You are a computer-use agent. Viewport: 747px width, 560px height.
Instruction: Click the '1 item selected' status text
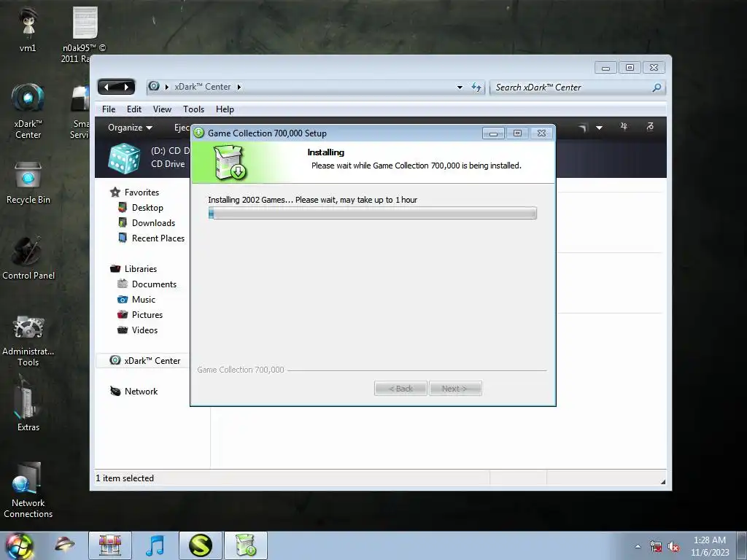[x=125, y=478]
